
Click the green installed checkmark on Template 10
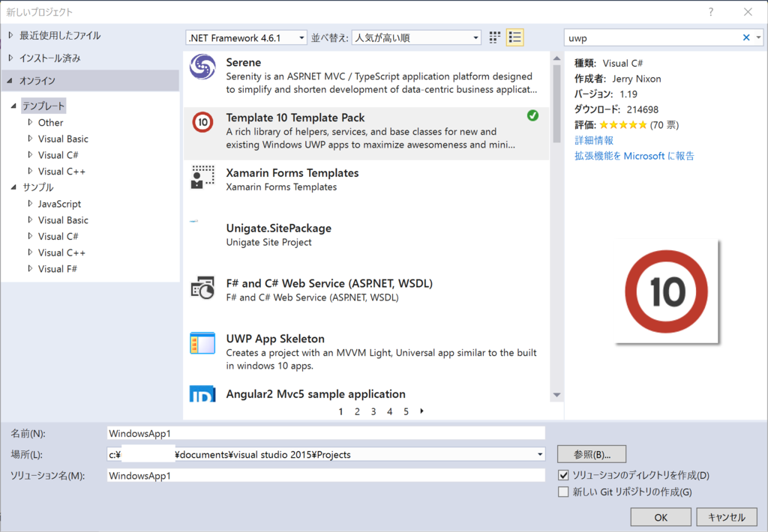point(532,115)
